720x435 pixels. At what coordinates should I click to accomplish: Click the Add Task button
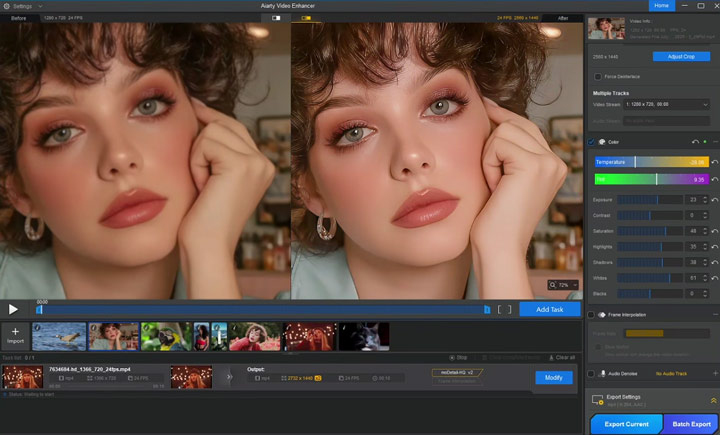[x=550, y=309]
